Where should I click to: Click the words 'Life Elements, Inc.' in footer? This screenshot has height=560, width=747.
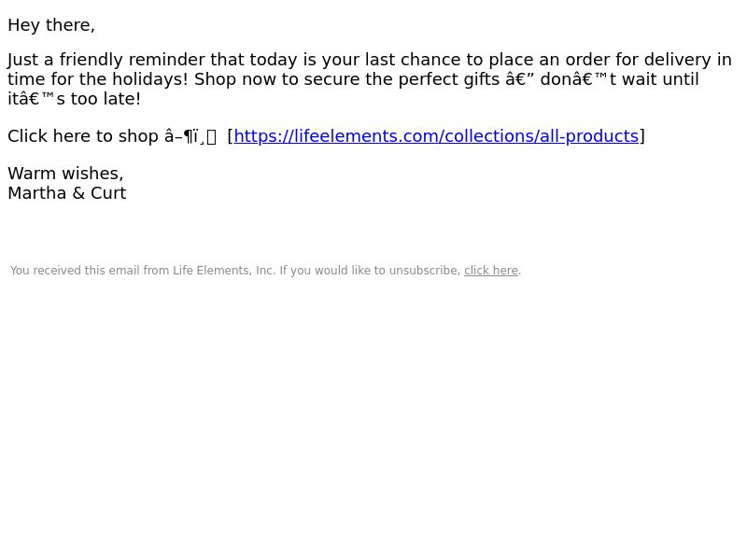[x=224, y=271]
